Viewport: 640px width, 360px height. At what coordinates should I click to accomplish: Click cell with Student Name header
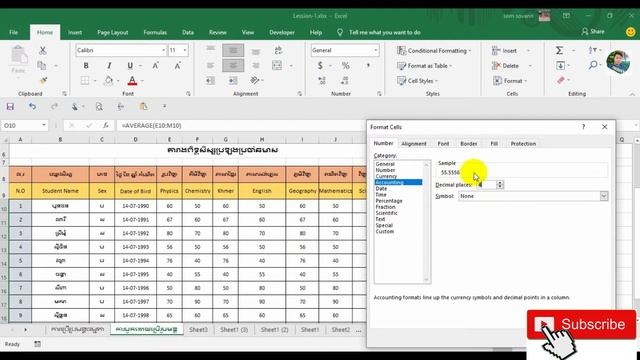click(x=60, y=191)
